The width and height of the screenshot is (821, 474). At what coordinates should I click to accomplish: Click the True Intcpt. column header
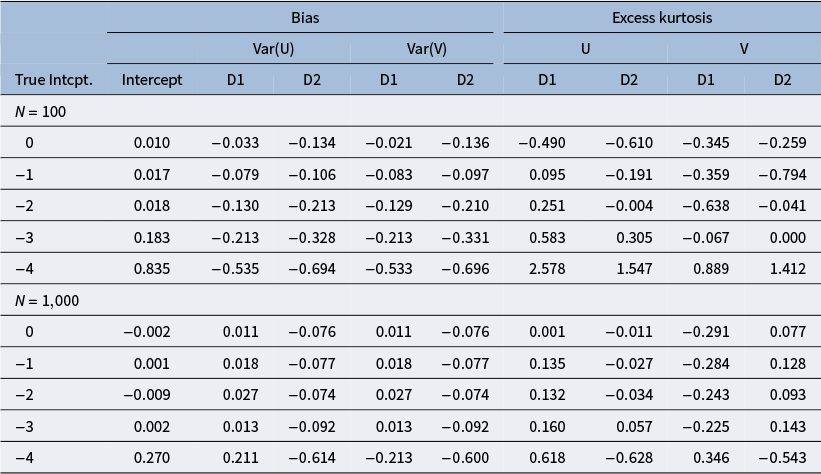pos(54,80)
